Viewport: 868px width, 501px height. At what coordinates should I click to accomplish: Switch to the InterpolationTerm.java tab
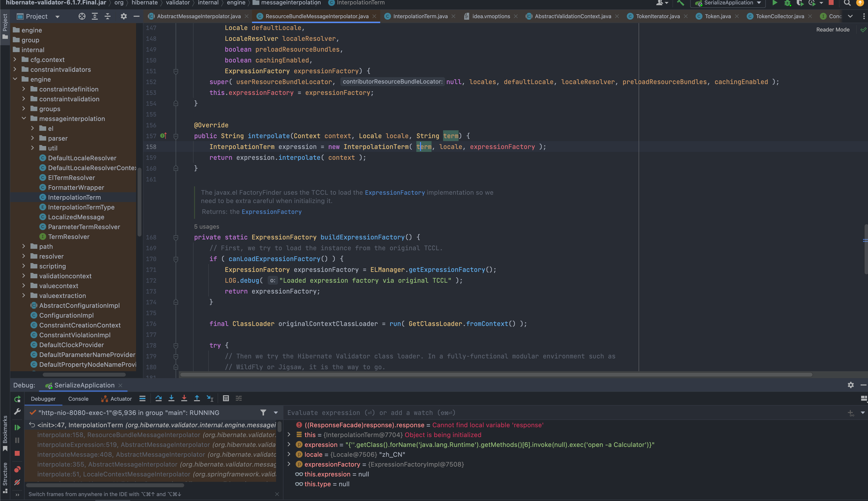coord(420,16)
